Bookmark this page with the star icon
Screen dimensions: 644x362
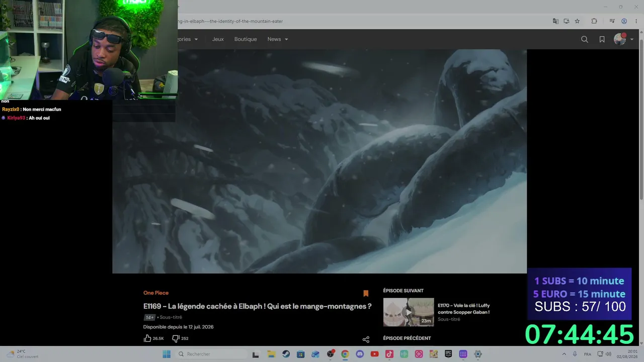pyautogui.click(x=577, y=21)
